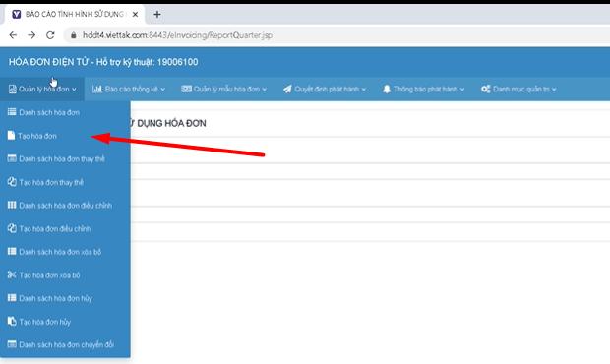Open the Quản lý mẫu hóa đơn menu label

pyautogui.click(x=226, y=90)
